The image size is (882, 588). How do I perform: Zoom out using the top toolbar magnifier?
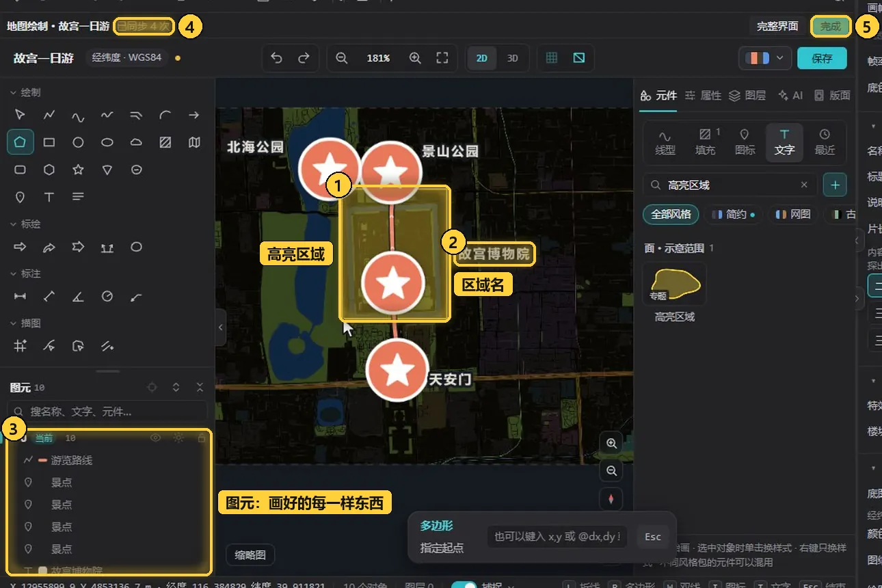click(342, 58)
